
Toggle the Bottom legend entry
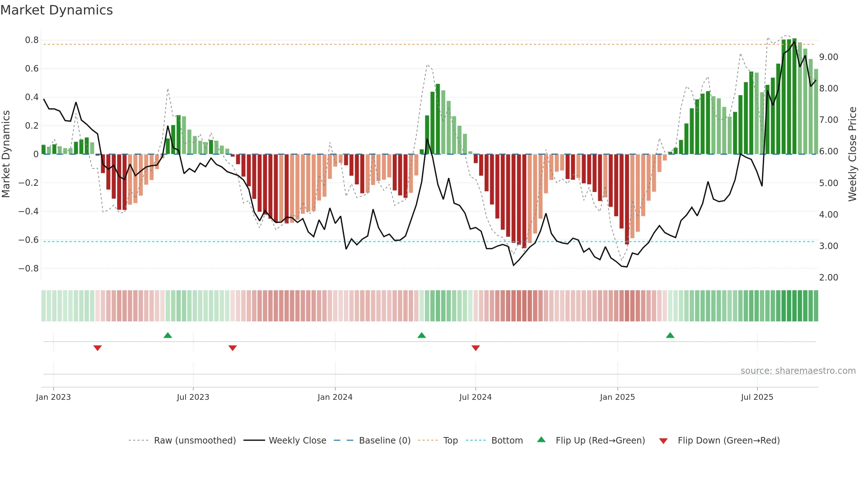point(494,440)
